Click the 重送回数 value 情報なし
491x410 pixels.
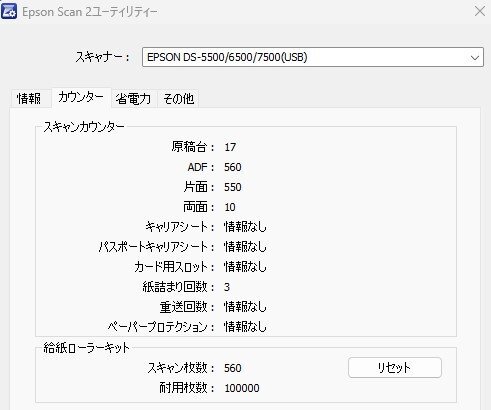tap(245, 307)
